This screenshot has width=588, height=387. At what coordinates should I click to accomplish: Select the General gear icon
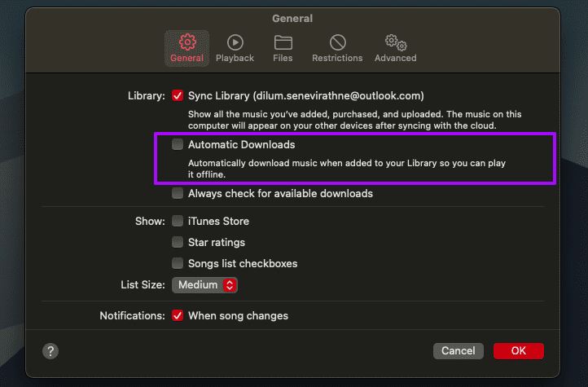coord(187,42)
